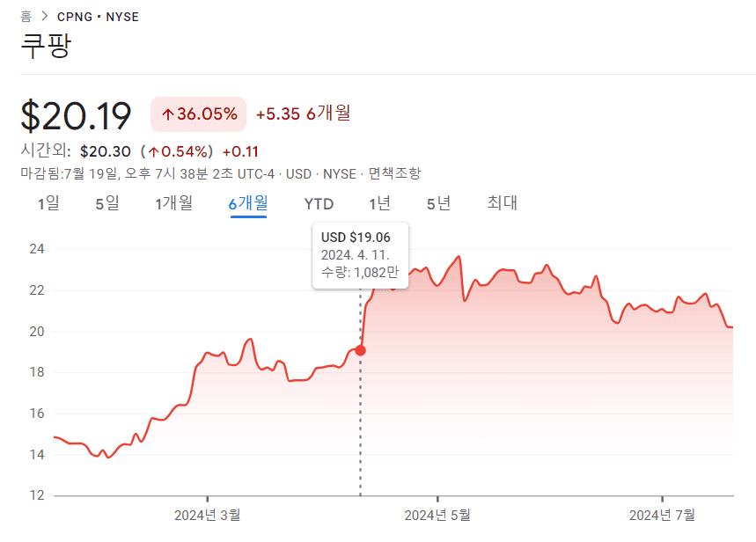Select the 2024년 3월 axis label

pos(209,513)
